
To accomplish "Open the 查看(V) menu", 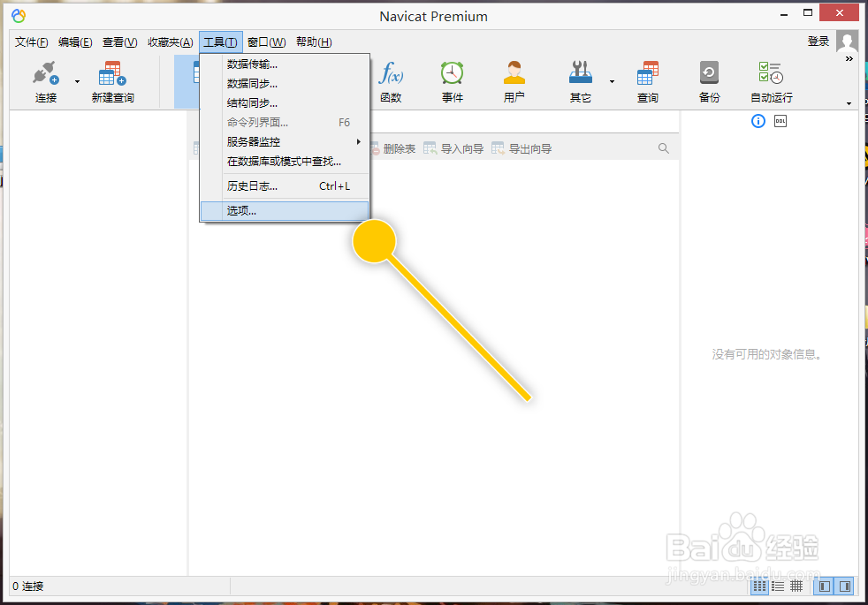I will tap(119, 42).
